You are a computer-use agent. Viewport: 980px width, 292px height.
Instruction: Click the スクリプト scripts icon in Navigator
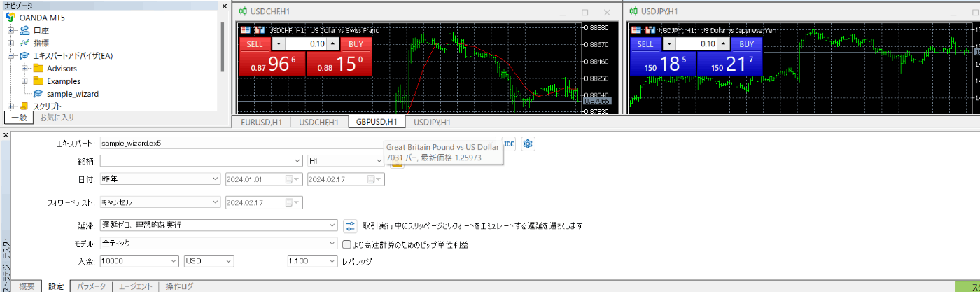[24, 106]
